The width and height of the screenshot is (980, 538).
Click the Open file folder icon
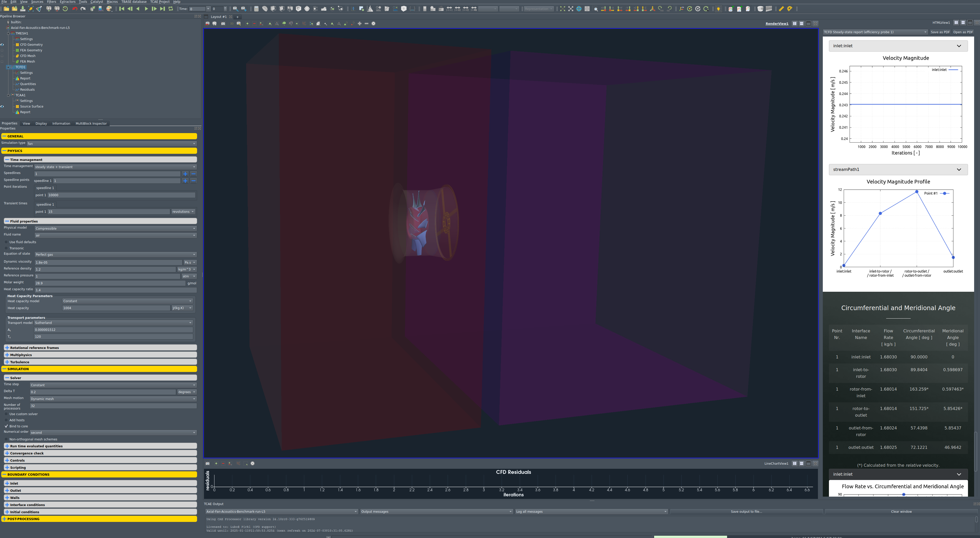pyautogui.click(x=6, y=9)
